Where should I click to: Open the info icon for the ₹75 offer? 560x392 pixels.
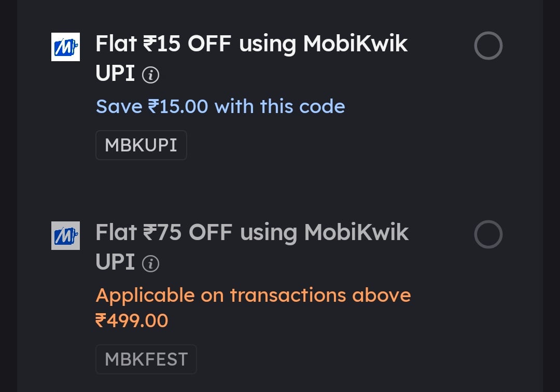(150, 264)
